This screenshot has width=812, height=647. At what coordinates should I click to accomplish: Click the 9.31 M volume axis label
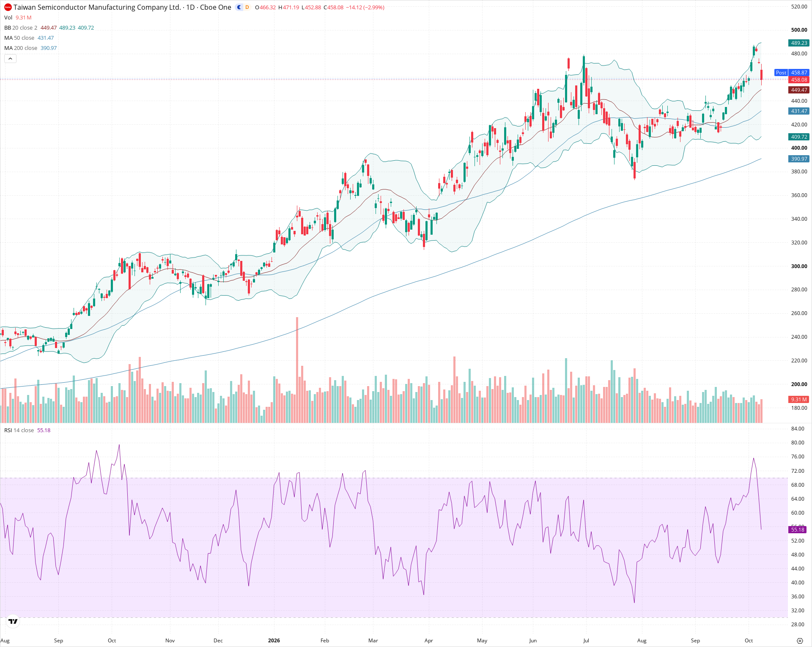799,399
